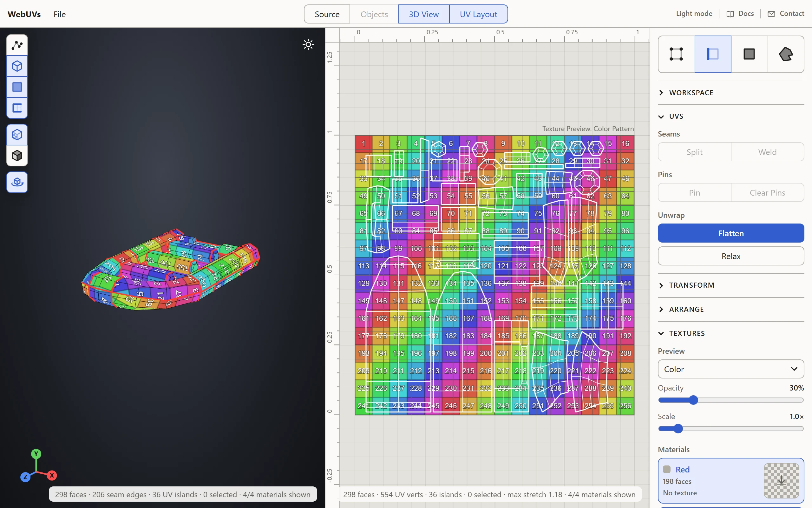Toggle the auto-rotate turntable cube icon
This screenshot has height=508, width=812.
(x=17, y=182)
